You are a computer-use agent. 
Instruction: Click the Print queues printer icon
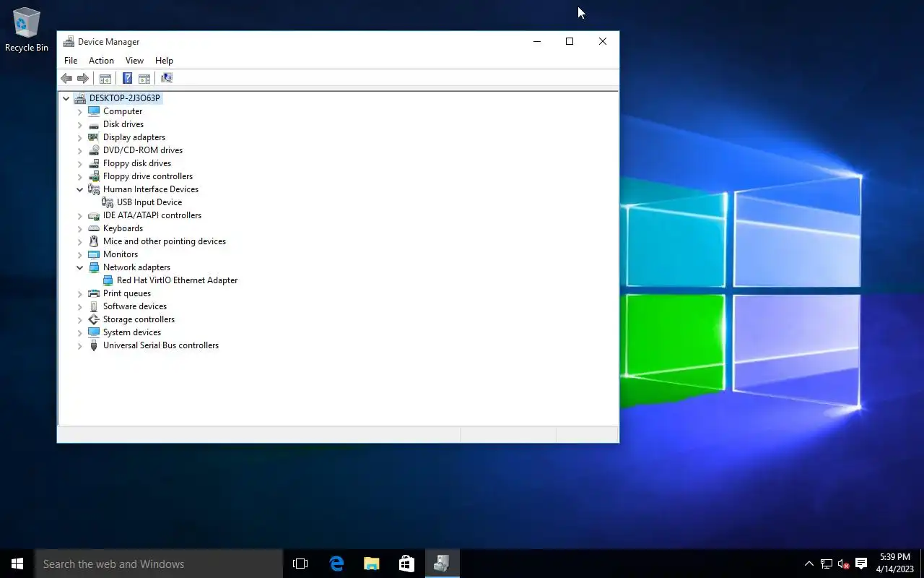pyautogui.click(x=94, y=293)
